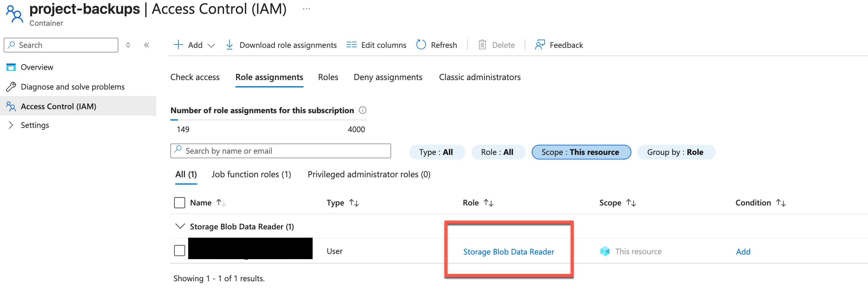Click Add link in Condition column

743,251
